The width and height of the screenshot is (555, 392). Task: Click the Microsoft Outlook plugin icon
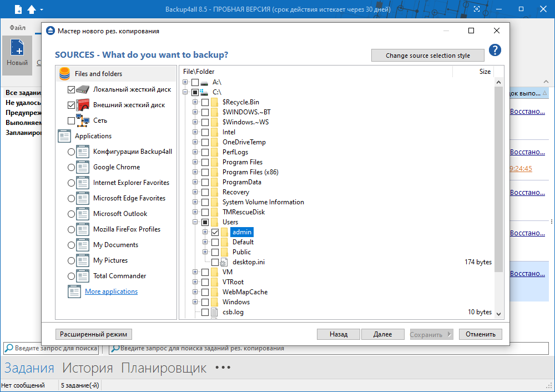click(x=83, y=214)
